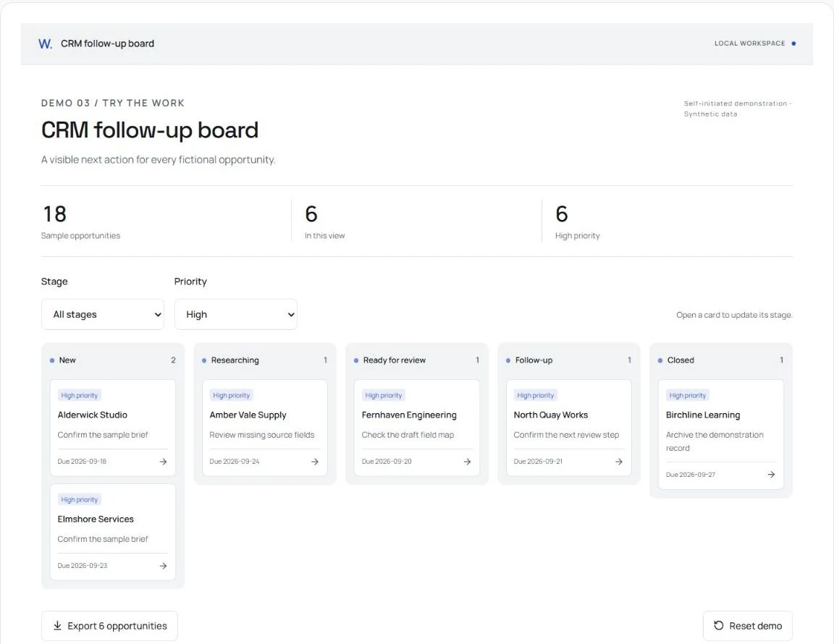Click the Reset demo circular arrow icon
The width and height of the screenshot is (834, 644).
click(x=719, y=625)
